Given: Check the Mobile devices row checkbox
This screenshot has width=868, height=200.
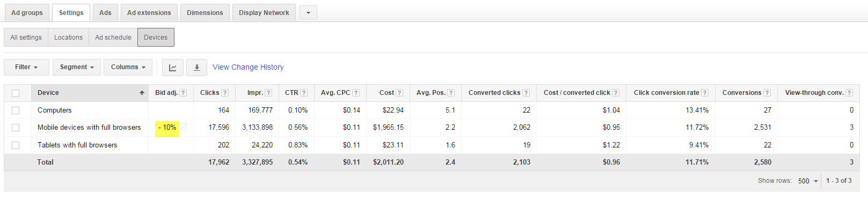Looking at the screenshot, I should [x=16, y=128].
